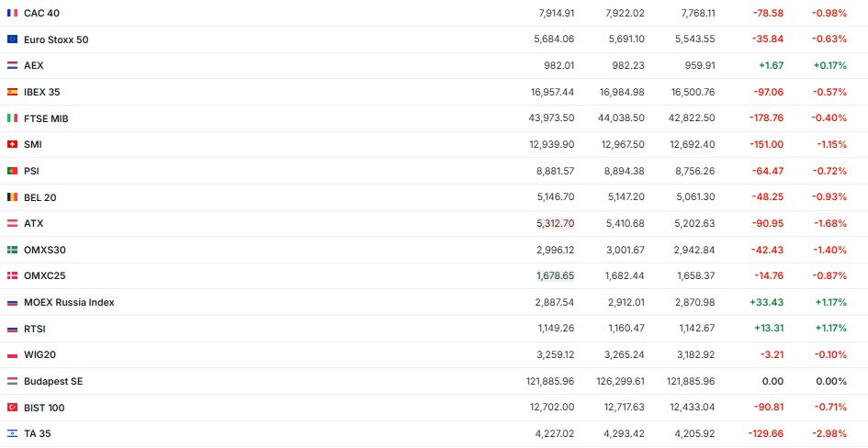Go to the Budapest SE index page
The image size is (868, 448).
53,381
